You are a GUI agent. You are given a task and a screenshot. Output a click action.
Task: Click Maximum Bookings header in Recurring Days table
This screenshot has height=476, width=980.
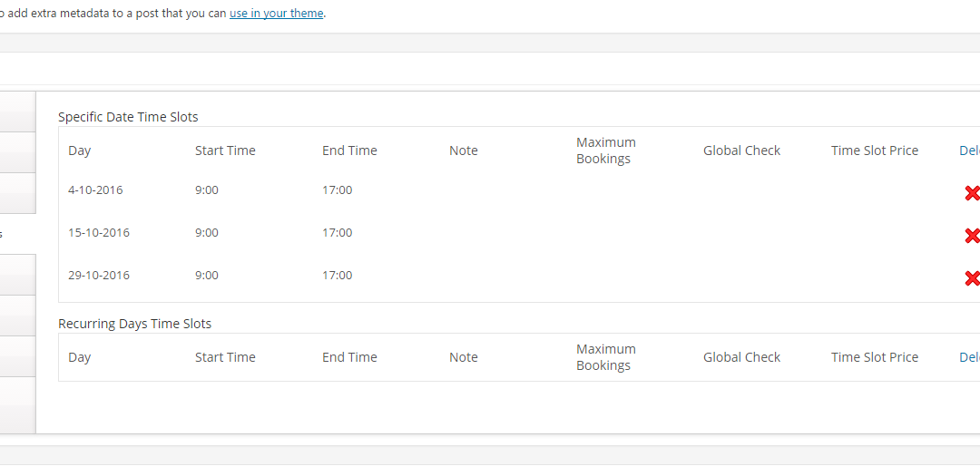click(x=605, y=357)
